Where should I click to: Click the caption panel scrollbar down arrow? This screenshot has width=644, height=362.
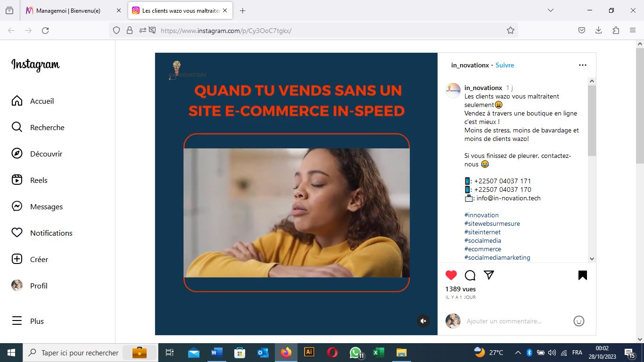tap(592, 258)
